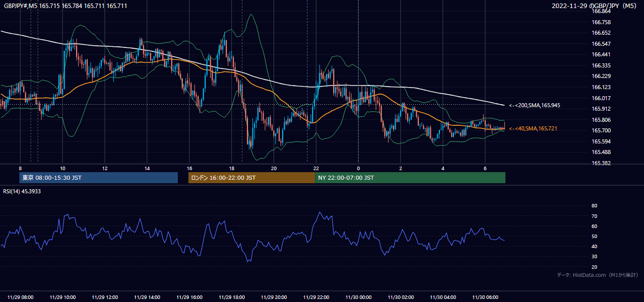The width and height of the screenshot is (644, 302).
Task: Click price axis value 166.864
Action: (601, 11)
